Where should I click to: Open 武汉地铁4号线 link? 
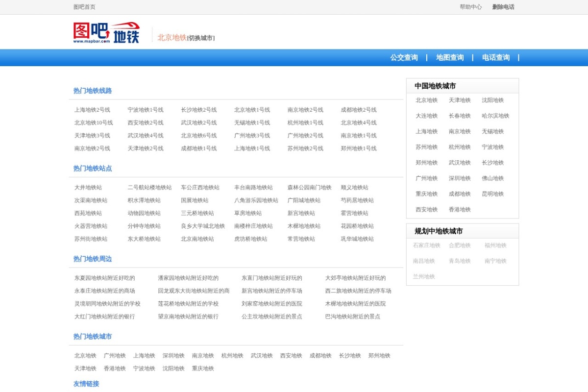click(x=146, y=135)
